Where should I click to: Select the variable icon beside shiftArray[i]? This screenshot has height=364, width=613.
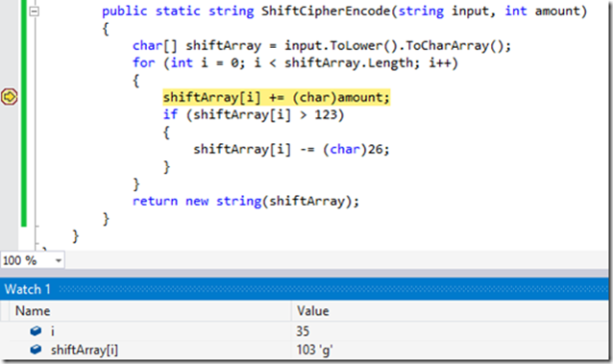[x=36, y=350]
